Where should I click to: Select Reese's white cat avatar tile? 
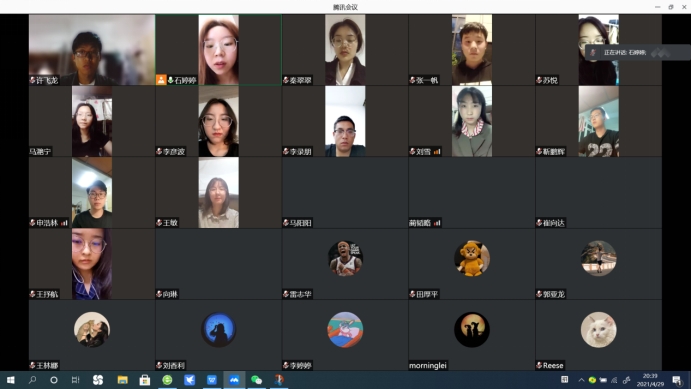(598, 335)
